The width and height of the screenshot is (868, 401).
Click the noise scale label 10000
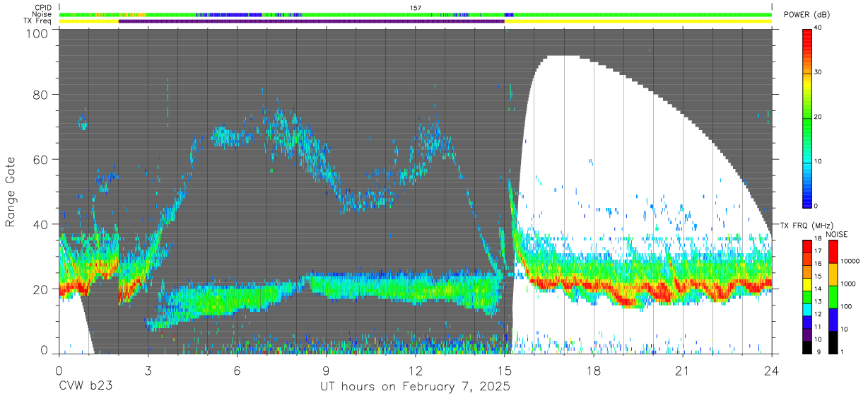(852, 261)
